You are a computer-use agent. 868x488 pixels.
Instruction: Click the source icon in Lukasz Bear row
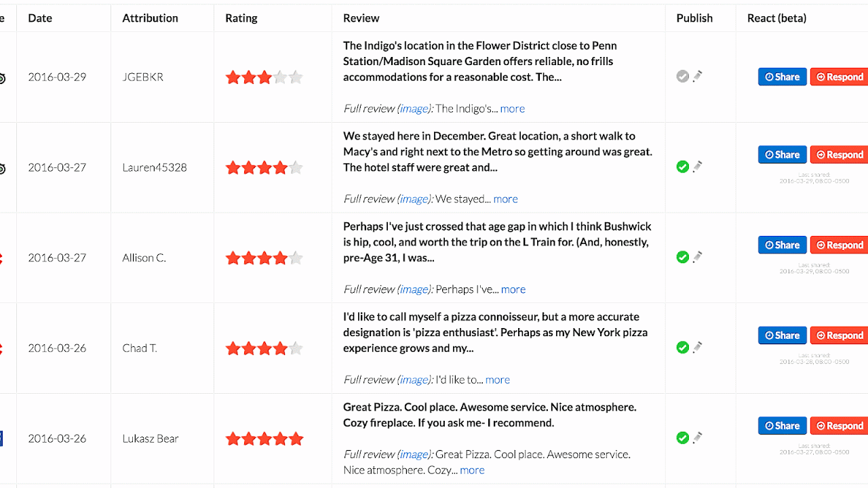click(1, 439)
